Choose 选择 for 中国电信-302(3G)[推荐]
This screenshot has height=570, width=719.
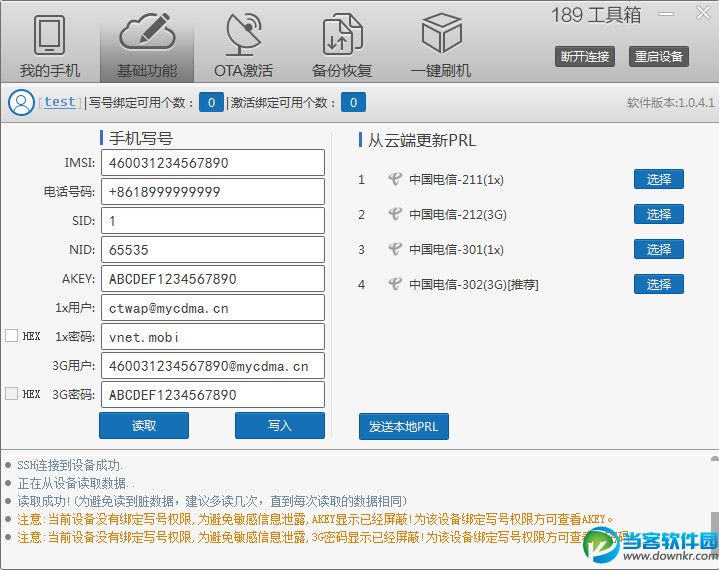[659, 284]
